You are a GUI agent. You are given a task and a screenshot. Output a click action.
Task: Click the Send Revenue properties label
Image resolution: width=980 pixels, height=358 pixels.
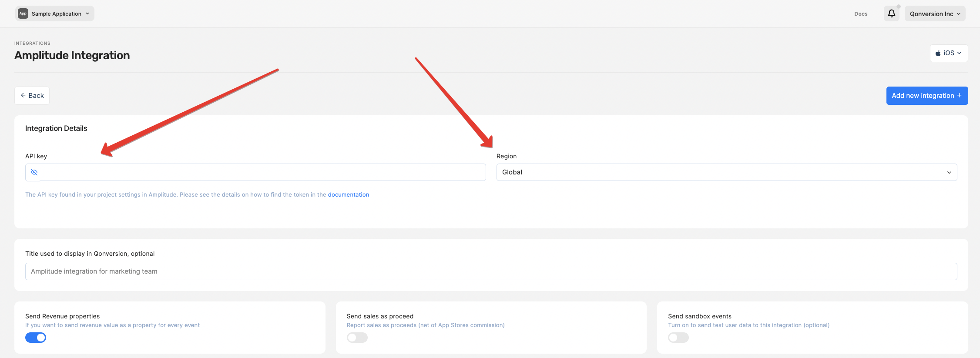point(63,316)
